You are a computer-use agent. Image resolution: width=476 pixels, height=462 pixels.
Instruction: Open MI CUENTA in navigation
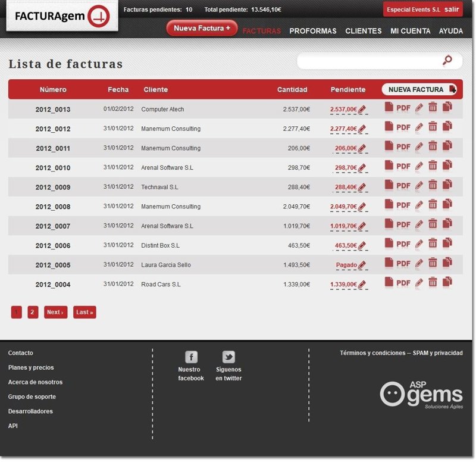(x=410, y=31)
